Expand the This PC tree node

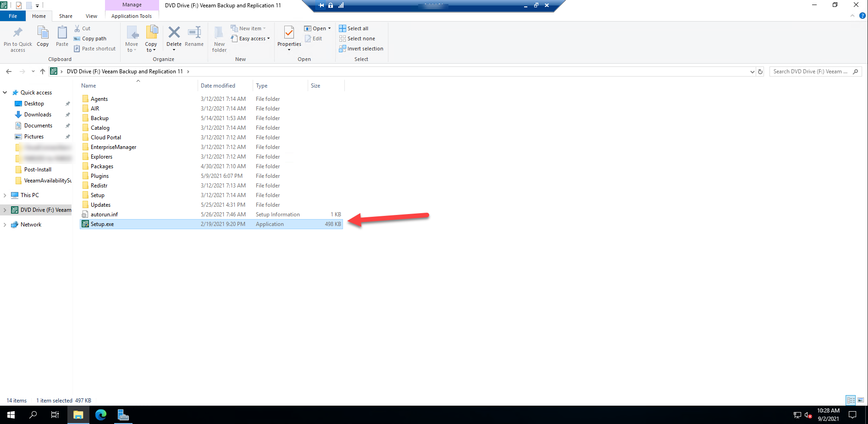coord(5,195)
